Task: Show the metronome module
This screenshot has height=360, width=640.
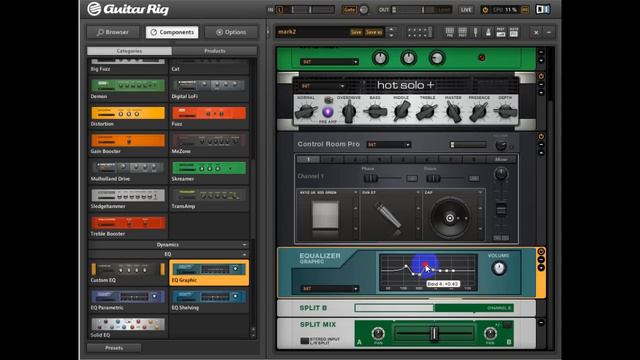Action: click(488, 32)
